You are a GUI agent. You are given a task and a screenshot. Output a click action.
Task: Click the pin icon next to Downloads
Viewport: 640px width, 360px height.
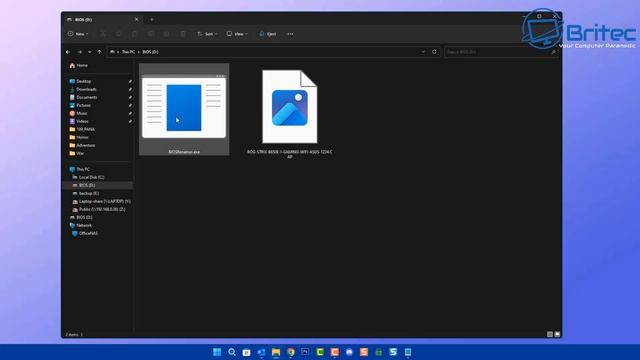[x=130, y=89]
